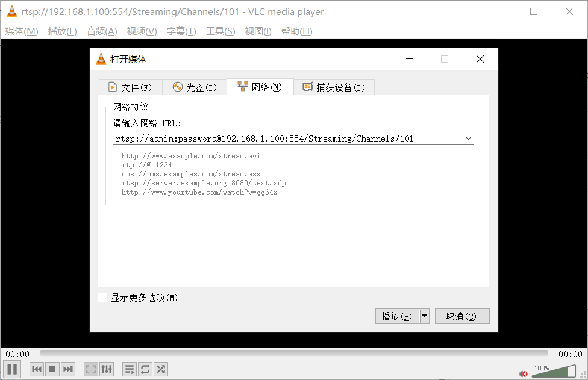Adjust the volume slider at 100%
Image resolution: width=588 pixels, height=380 pixels.
coord(554,371)
